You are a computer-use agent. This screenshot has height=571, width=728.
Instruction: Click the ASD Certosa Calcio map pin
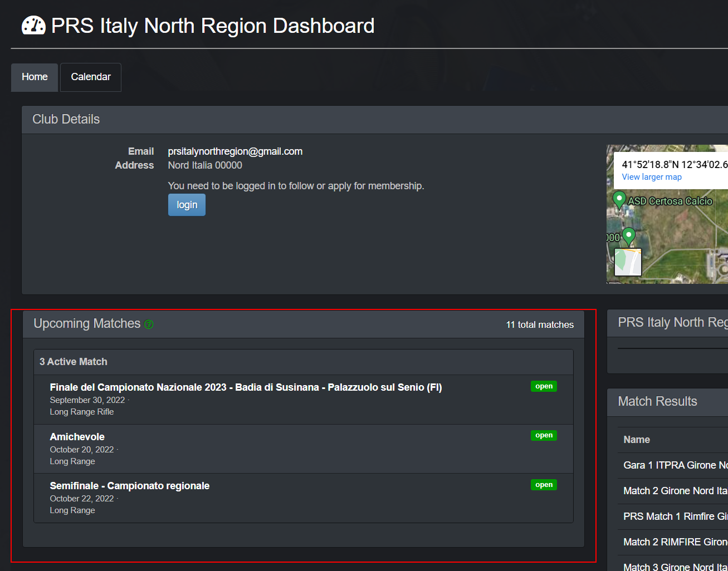[619, 199]
